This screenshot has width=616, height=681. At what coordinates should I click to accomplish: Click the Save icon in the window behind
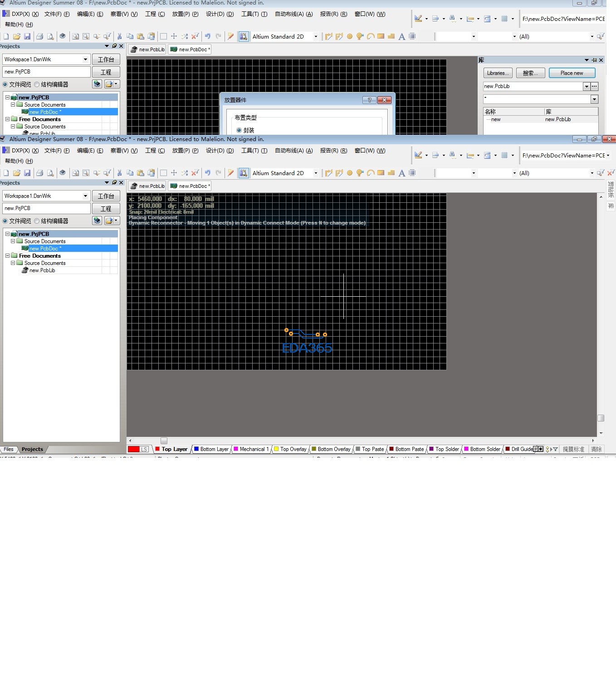(27, 36)
